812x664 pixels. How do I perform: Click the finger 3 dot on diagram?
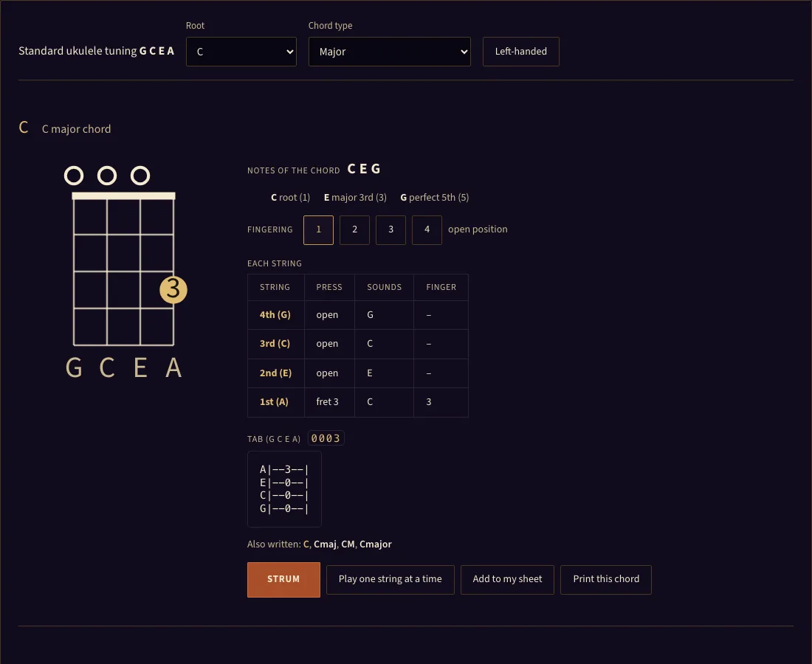pyautogui.click(x=173, y=290)
